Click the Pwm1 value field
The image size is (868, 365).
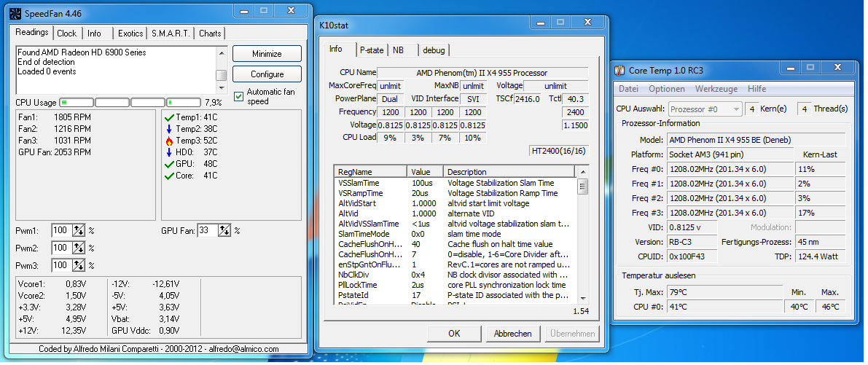click(62, 231)
